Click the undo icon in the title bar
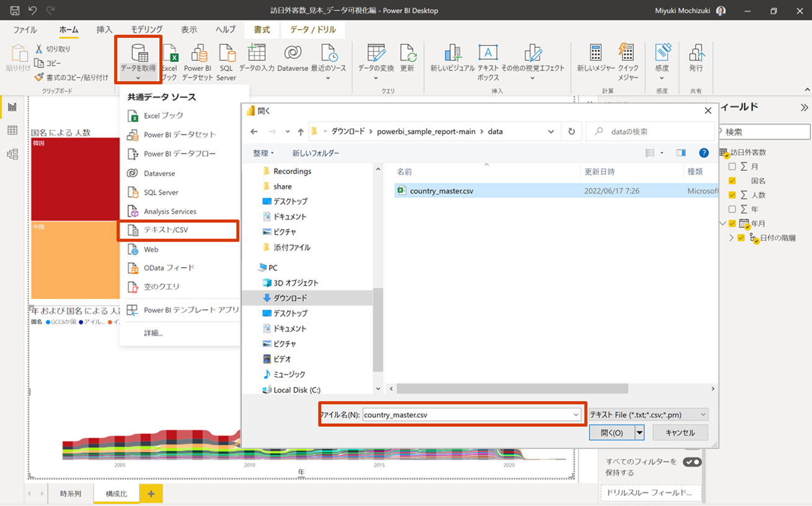 [x=32, y=11]
